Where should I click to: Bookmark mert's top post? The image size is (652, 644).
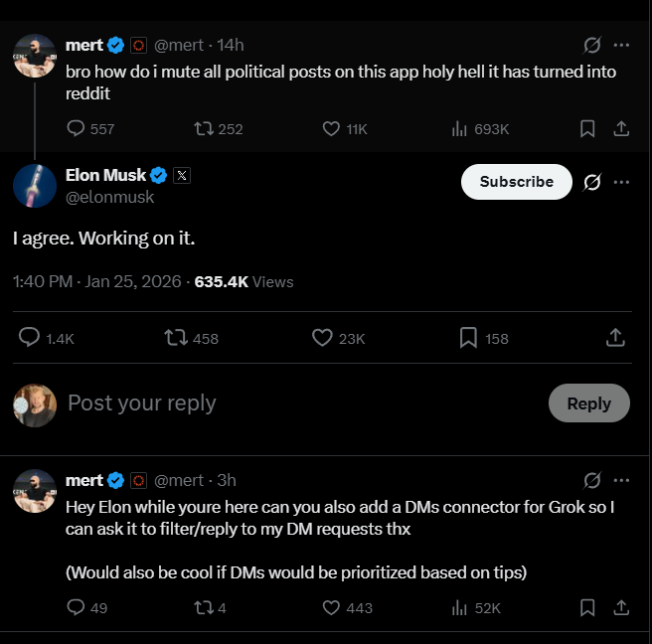pyautogui.click(x=587, y=129)
